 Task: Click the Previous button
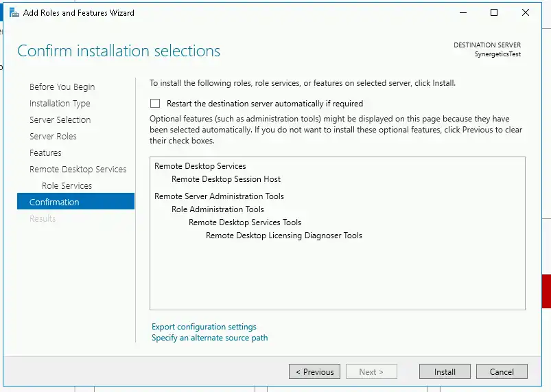click(x=314, y=371)
